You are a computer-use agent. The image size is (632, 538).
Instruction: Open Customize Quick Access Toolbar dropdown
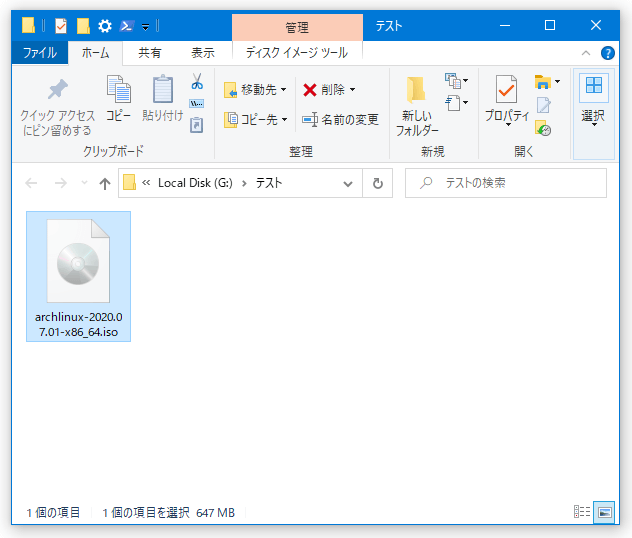pyautogui.click(x=146, y=27)
